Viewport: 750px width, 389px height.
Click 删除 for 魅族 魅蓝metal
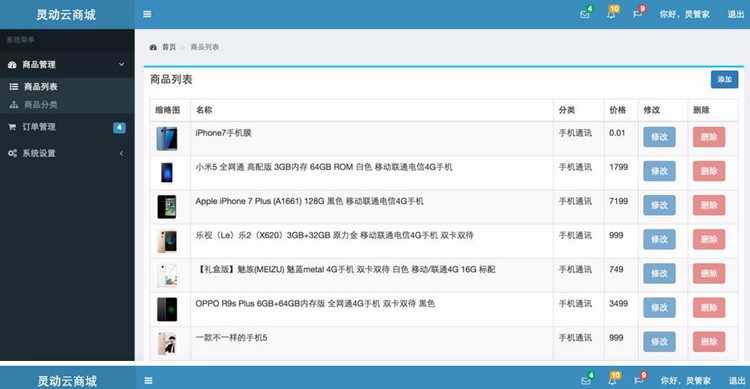[x=709, y=273]
